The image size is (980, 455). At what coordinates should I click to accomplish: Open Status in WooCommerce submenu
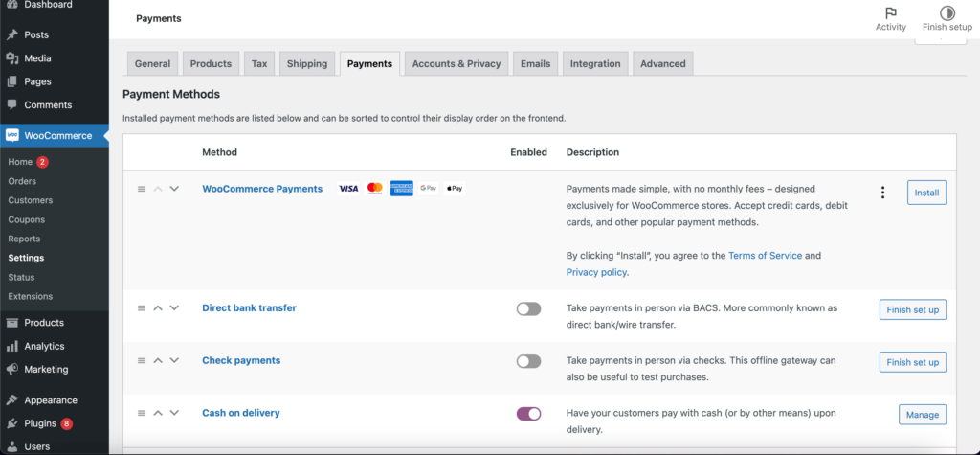click(21, 277)
